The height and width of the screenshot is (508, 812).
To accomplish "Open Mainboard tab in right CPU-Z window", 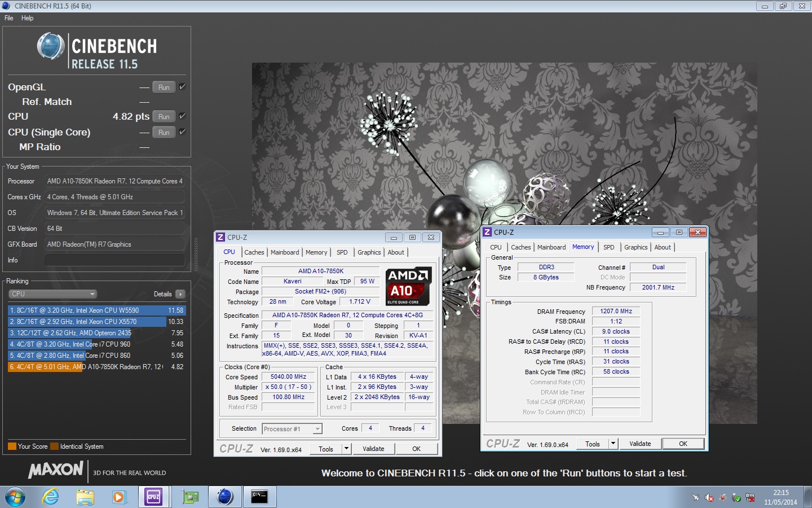I will pyautogui.click(x=551, y=247).
